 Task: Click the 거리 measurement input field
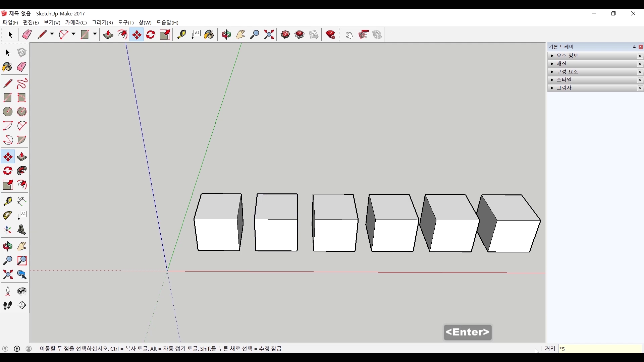click(x=600, y=349)
